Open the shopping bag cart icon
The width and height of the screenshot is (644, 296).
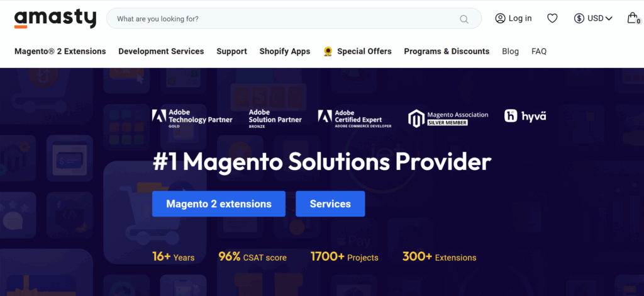(633, 18)
